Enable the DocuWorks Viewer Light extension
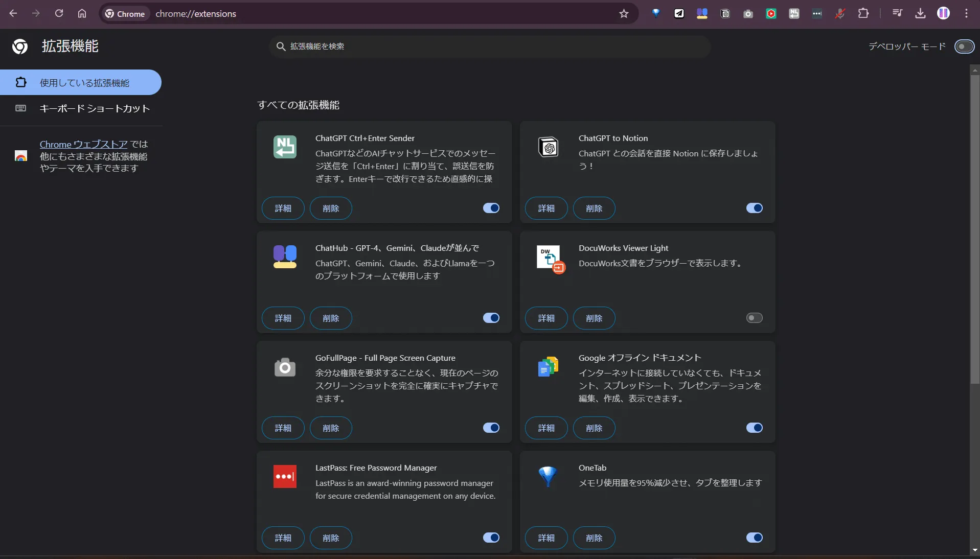980x559 pixels. point(754,318)
